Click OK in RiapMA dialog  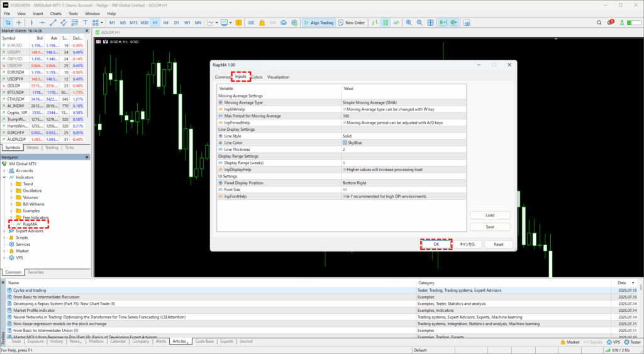tap(436, 245)
